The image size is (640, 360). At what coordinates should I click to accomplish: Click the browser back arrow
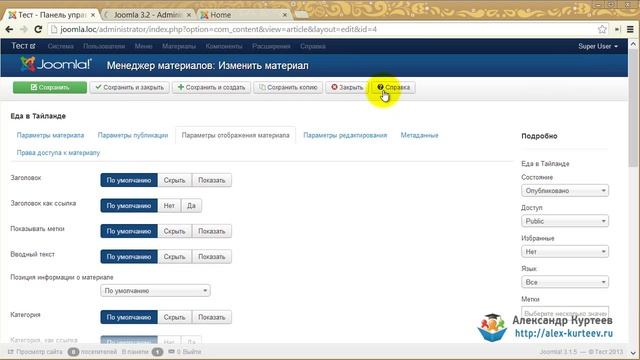(x=9, y=29)
